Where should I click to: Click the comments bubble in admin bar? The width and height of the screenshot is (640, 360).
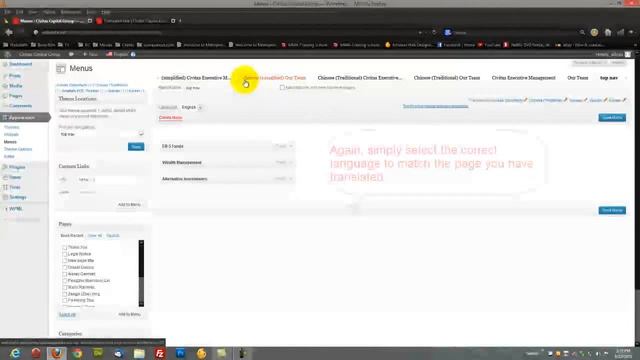[x=71, y=54]
